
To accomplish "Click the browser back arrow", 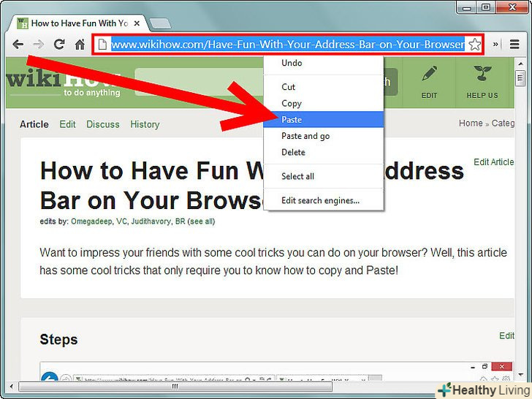I will tap(18, 44).
